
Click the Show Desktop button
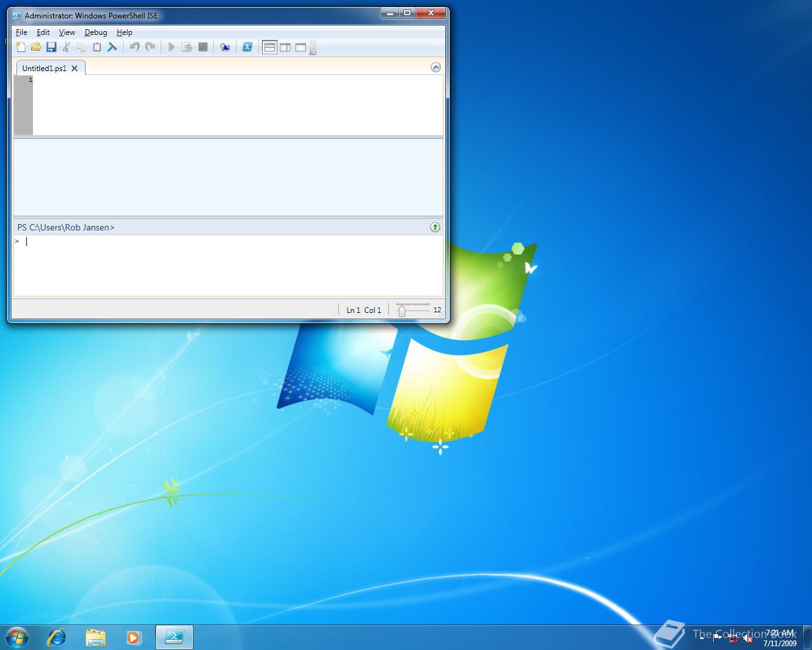807,638
